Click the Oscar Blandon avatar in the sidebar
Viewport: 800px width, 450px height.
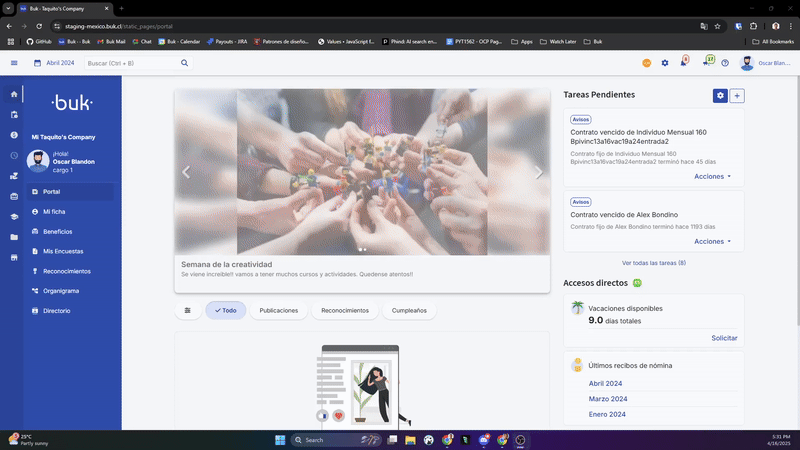point(38,161)
